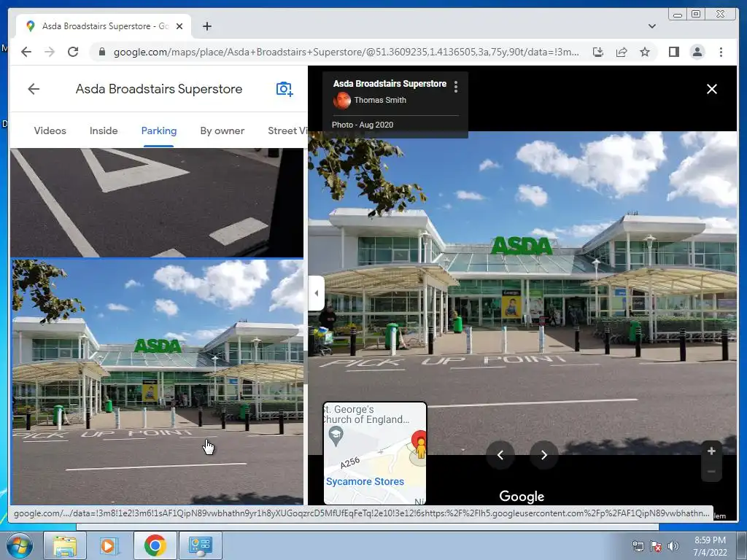Click the Chrome icon in the taskbar
The height and width of the screenshot is (560, 747).
coord(155,545)
